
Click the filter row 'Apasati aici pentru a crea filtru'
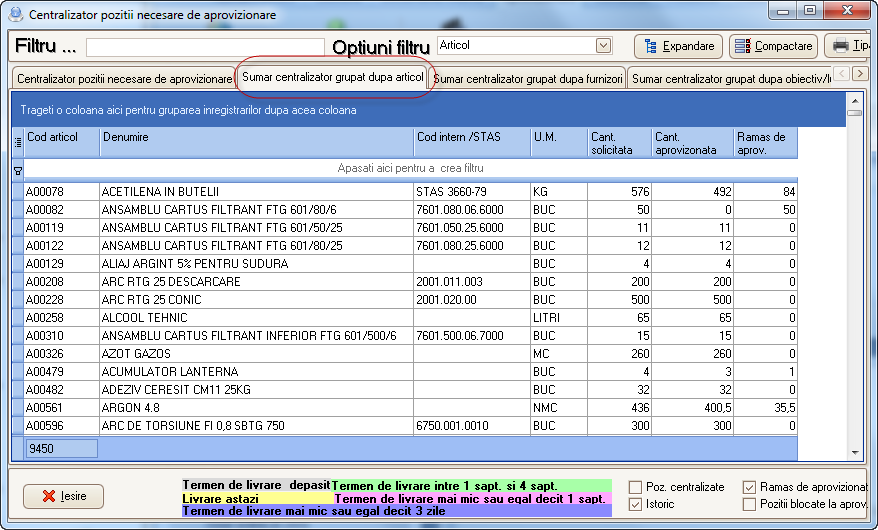[410, 168]
